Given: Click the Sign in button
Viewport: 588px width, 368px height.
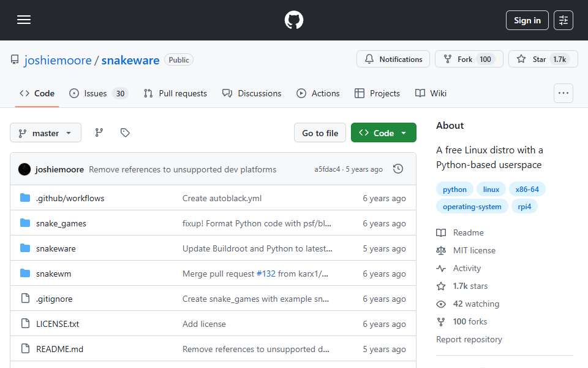Looking at the screenshot, I should coord(527,20).
